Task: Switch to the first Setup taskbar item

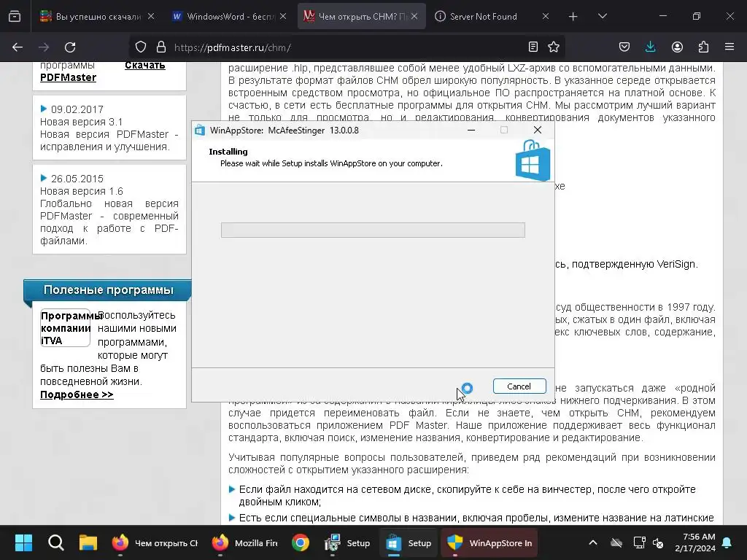Action: pos(348,542)
